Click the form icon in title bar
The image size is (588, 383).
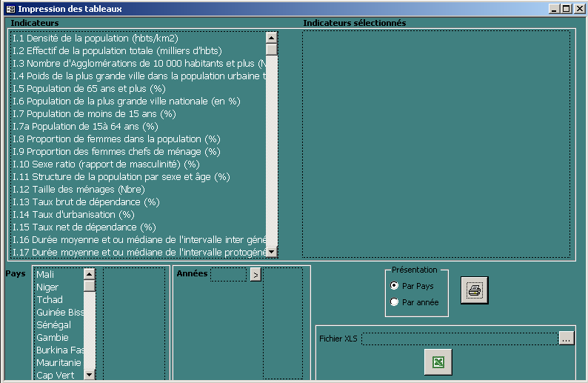(x=10, y=9)
